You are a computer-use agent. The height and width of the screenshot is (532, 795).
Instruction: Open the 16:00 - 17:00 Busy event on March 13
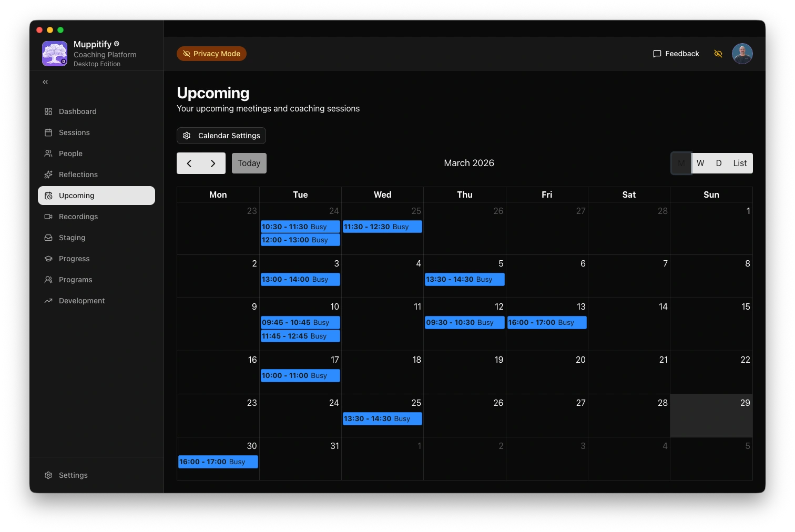point(546,323)
